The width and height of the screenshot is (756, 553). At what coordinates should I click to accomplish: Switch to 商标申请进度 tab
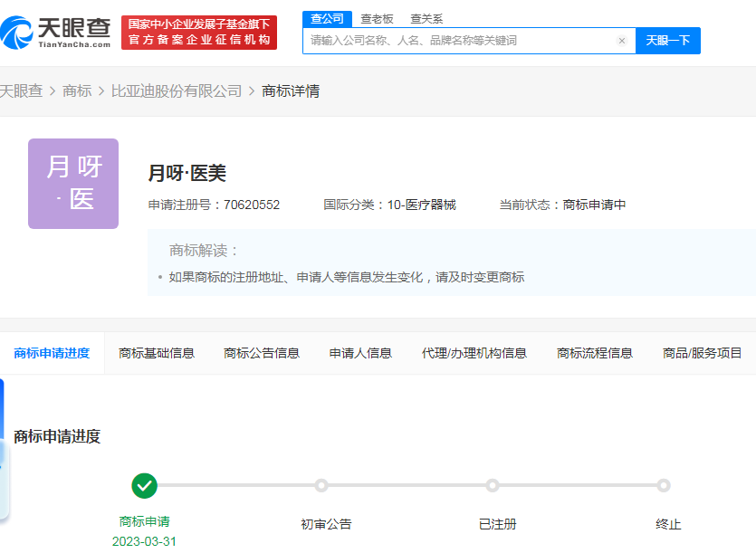pos(53,353)
